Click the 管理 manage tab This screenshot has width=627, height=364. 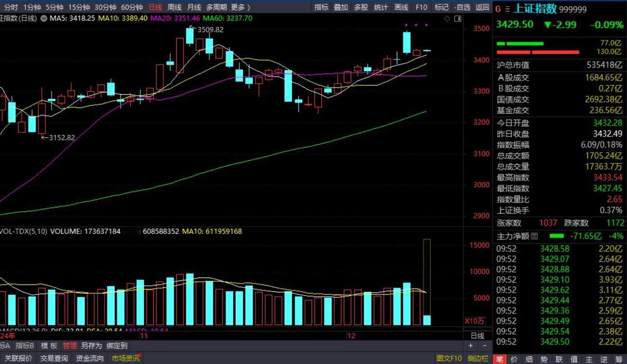point(70,346)
